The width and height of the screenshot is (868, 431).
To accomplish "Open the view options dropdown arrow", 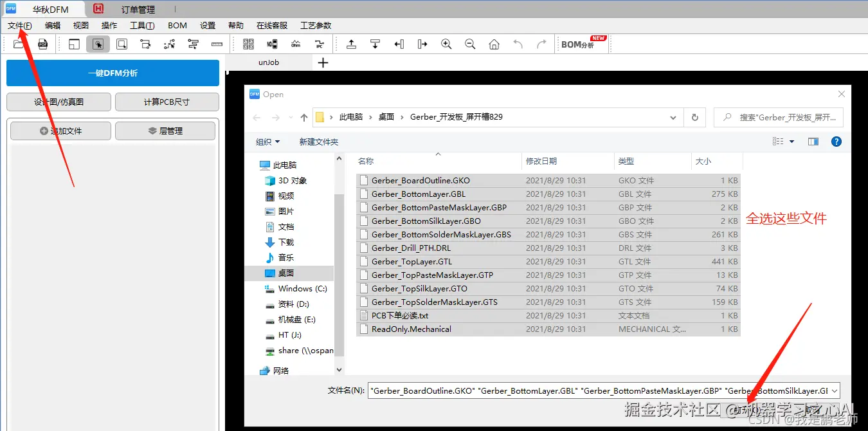I will [791, 142].
